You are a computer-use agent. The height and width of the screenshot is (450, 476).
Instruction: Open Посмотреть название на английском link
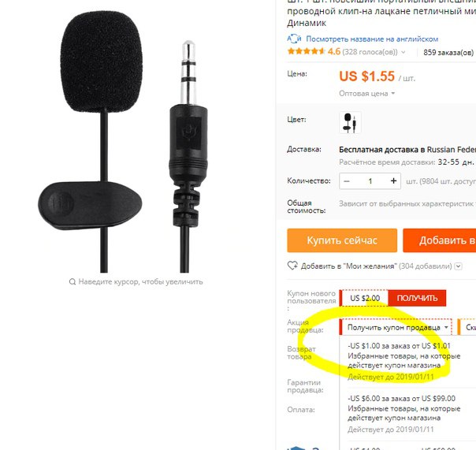372,39
